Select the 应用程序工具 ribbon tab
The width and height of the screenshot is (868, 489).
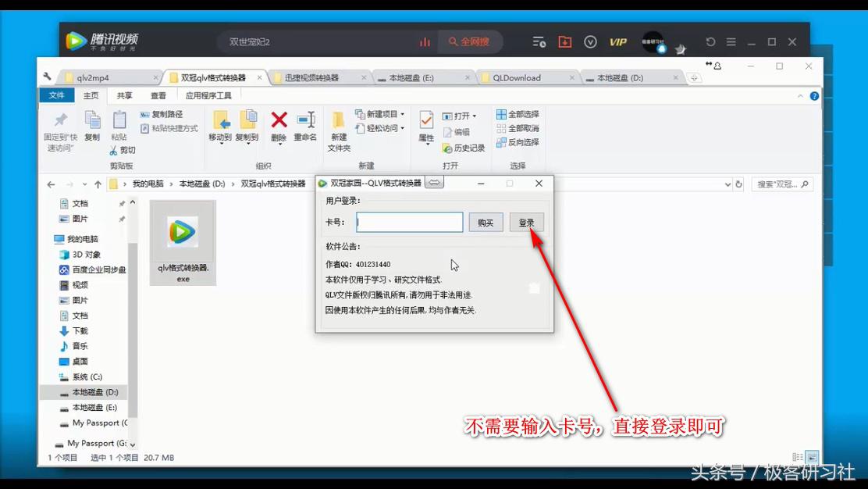click(208, 96)
